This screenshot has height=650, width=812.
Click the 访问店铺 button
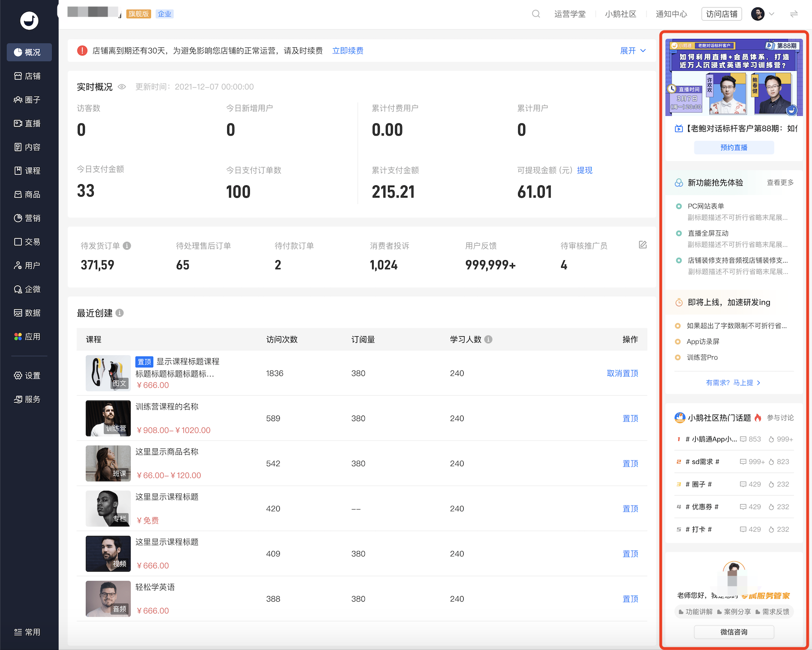click(722, 14)
